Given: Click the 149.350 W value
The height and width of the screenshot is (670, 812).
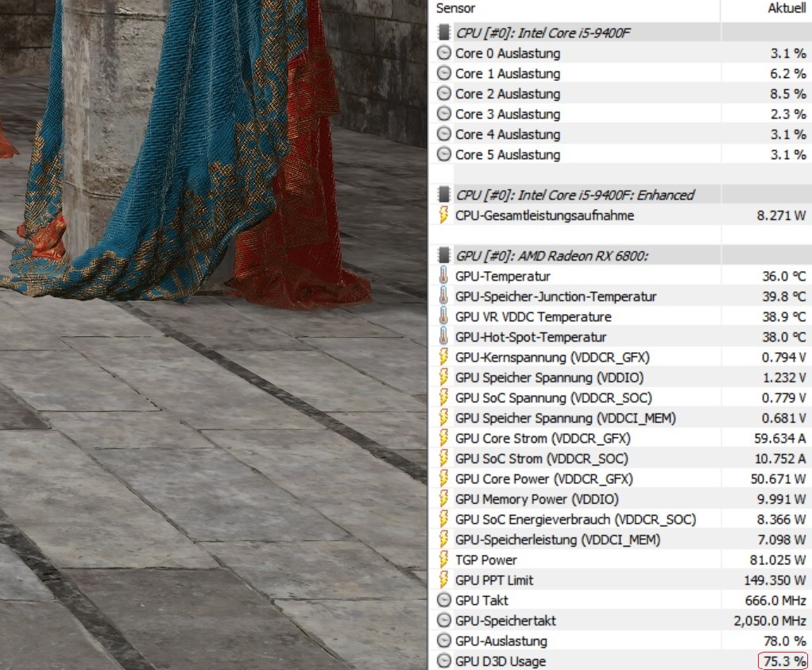Looking at the screenshot, I should (775, 580).
